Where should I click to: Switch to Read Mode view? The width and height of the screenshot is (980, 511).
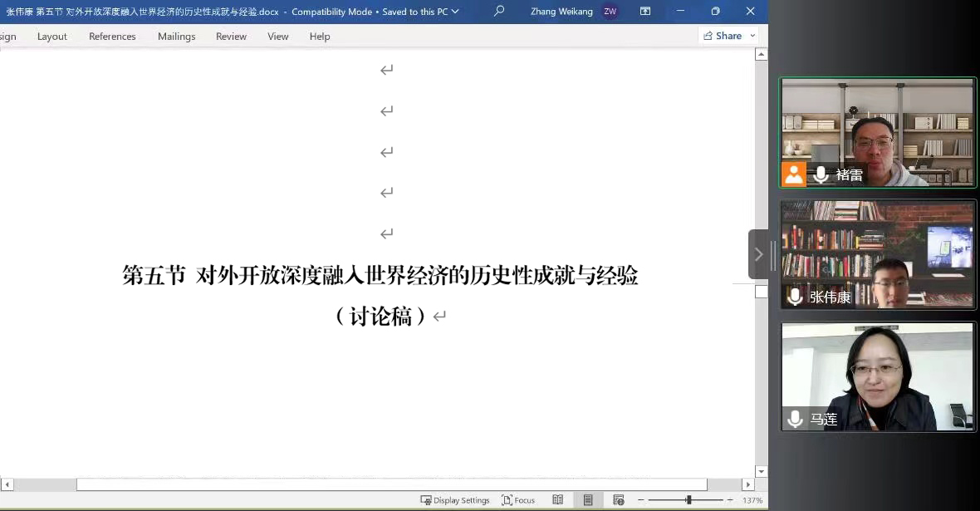[x=558, y=500]
